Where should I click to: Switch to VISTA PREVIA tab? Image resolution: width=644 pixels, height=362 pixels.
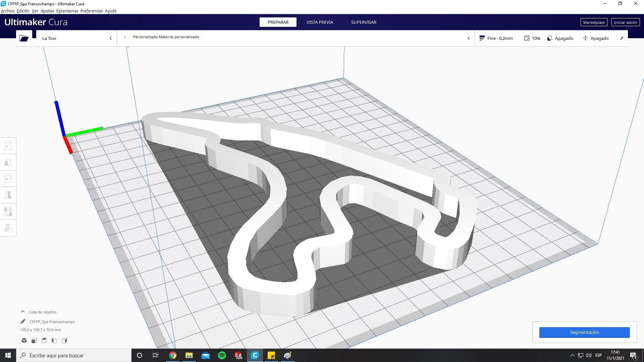pos(319,22)
